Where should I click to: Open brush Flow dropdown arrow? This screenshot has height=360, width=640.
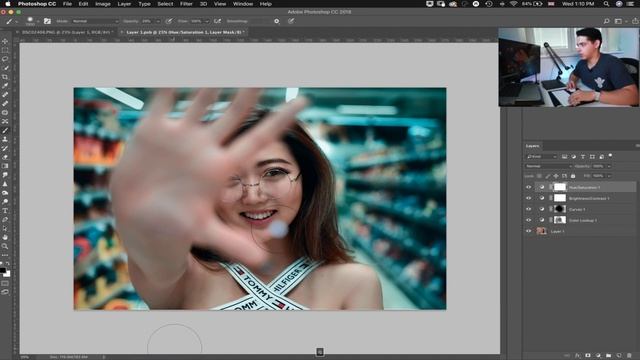coord(207,21)
